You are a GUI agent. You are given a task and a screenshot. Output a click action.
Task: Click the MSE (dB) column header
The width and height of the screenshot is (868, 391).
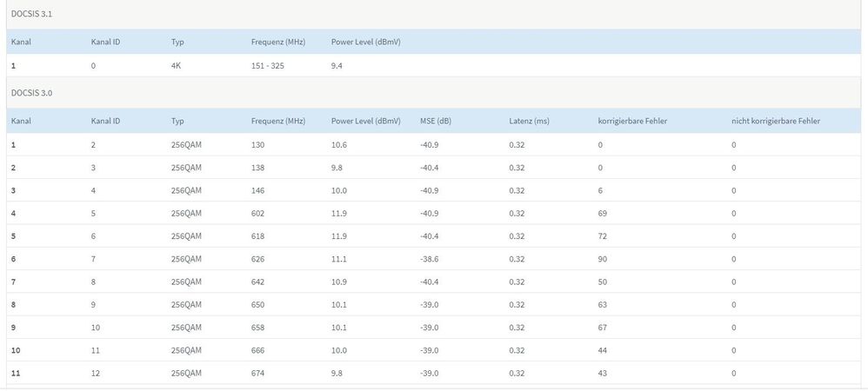point(436,121)
